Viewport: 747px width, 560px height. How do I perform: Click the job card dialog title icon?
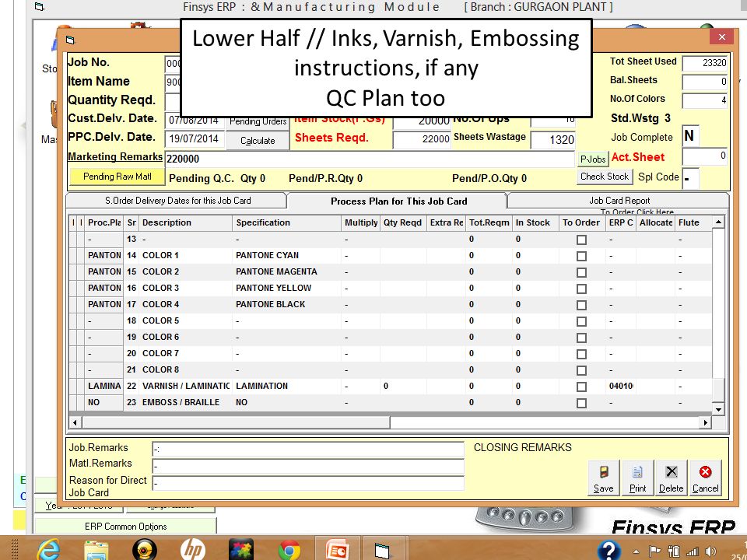coord(71,40)
